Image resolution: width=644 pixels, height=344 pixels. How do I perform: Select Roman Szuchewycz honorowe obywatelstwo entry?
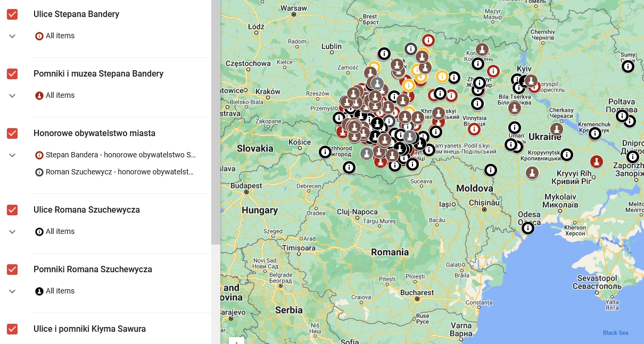click(119, 172)
